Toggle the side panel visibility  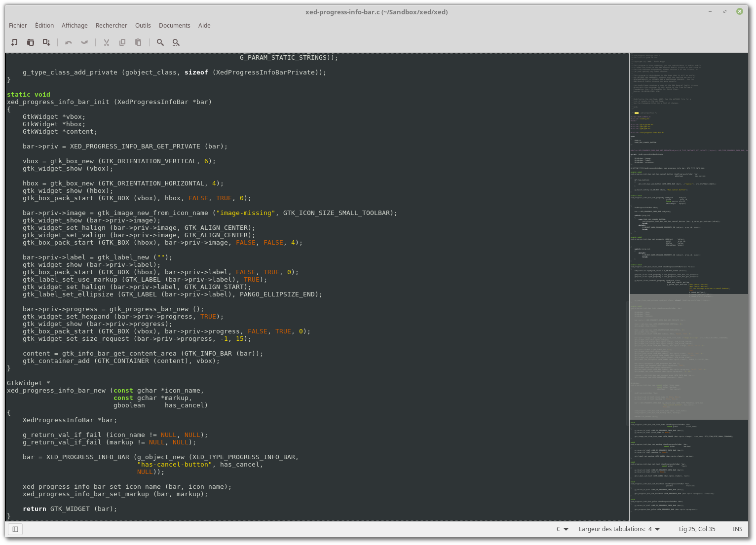pos(15,529)
